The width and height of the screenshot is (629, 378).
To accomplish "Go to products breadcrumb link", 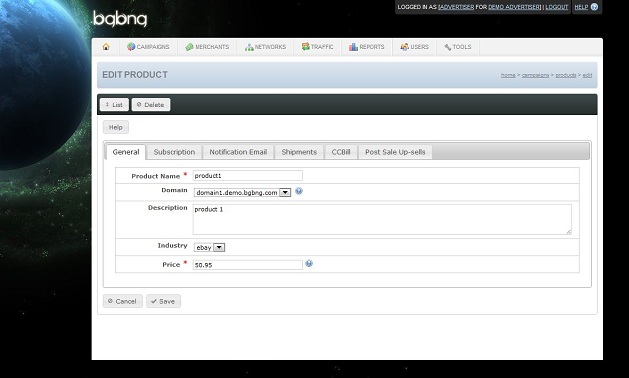I will point(566,75).
